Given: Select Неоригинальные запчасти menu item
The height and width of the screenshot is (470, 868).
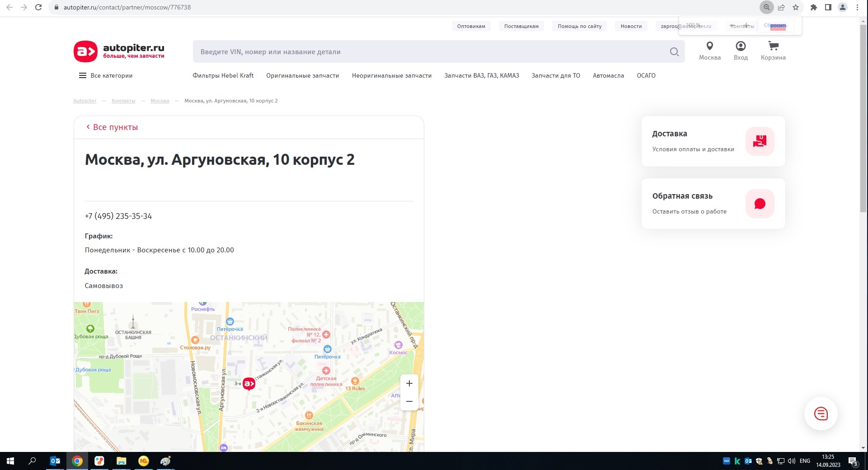Looking at the screenshot, I should coord(392,75).
